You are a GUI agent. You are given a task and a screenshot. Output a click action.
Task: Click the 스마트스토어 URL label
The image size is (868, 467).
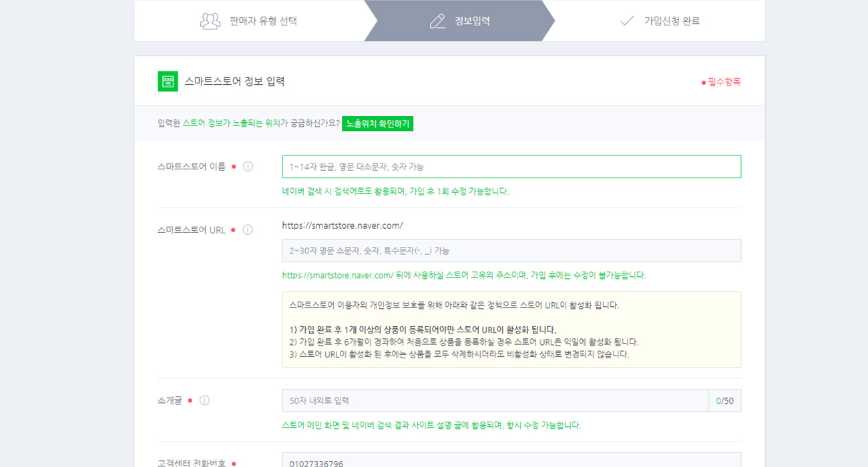(x=192, y=230)
